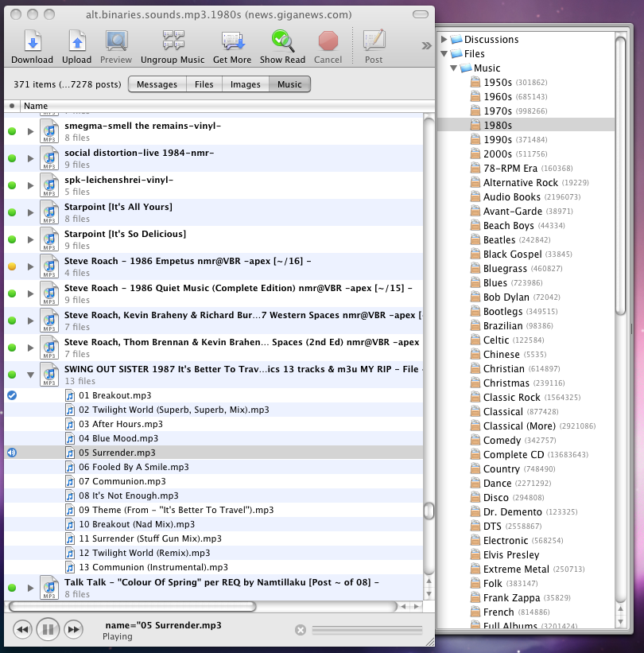Click the playback progress slider

click(367, 630)
